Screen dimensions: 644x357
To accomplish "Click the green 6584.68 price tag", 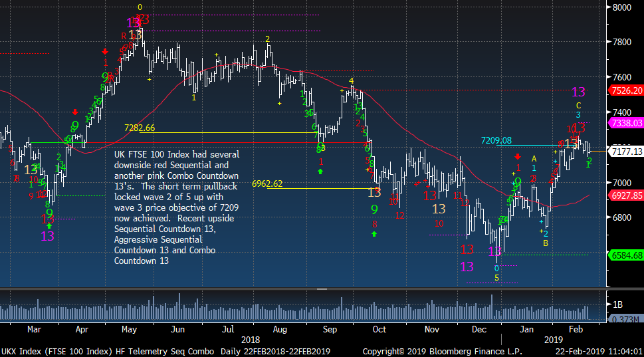I will point(626,255).
